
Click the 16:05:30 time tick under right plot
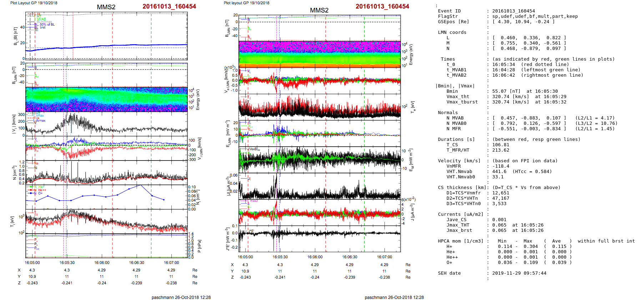[280, 257]
